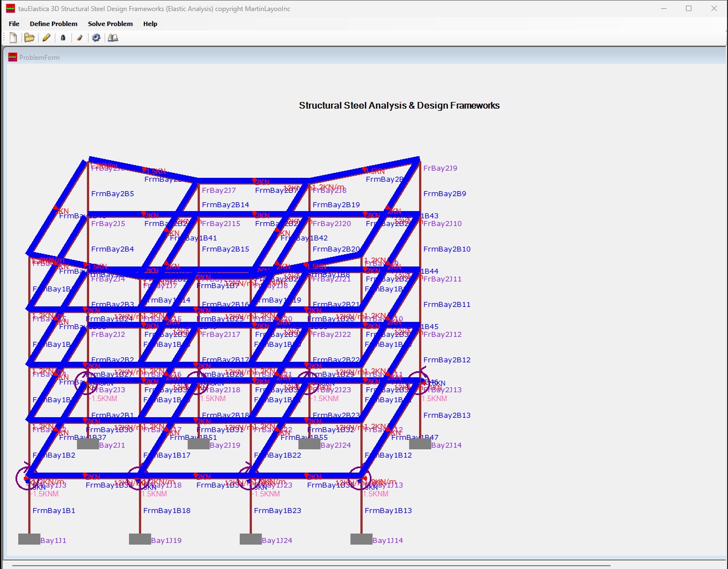Click the blue gear solve icon
Image resolution: width=728 pixels, height=569 pixels.
[x=96, y=38]
